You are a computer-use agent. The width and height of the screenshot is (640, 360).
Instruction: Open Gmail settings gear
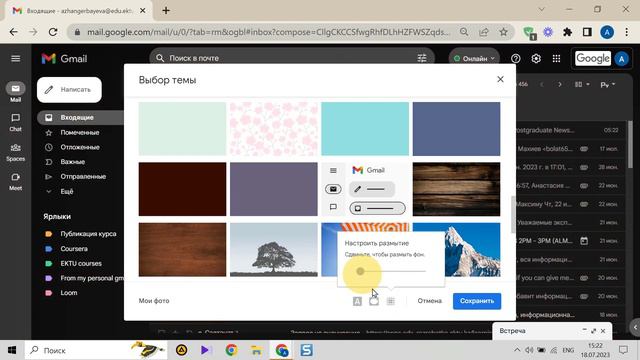click(536, 58)
